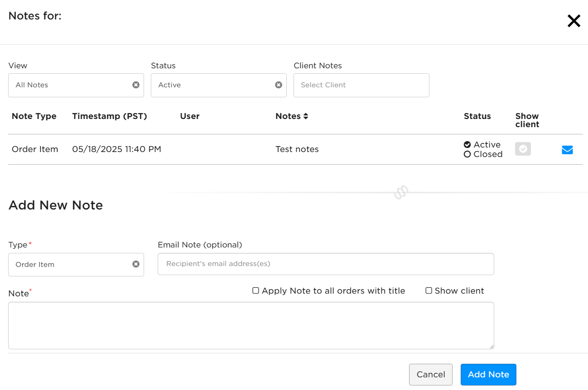Click inside the Note text area
The width and height of the screenshot is (588, 390).
click(x=251, y=325)
